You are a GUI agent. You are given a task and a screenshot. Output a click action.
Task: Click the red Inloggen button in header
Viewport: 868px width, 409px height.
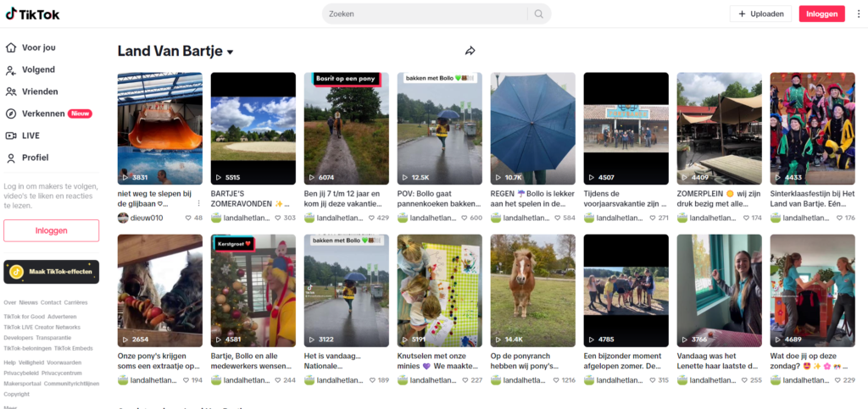821,14
